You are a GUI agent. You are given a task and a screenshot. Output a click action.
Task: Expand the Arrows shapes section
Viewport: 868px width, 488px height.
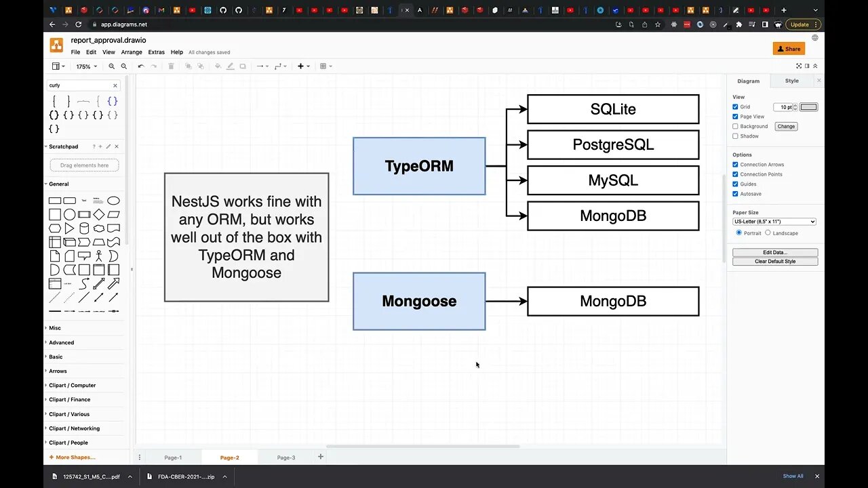[58, 371]
